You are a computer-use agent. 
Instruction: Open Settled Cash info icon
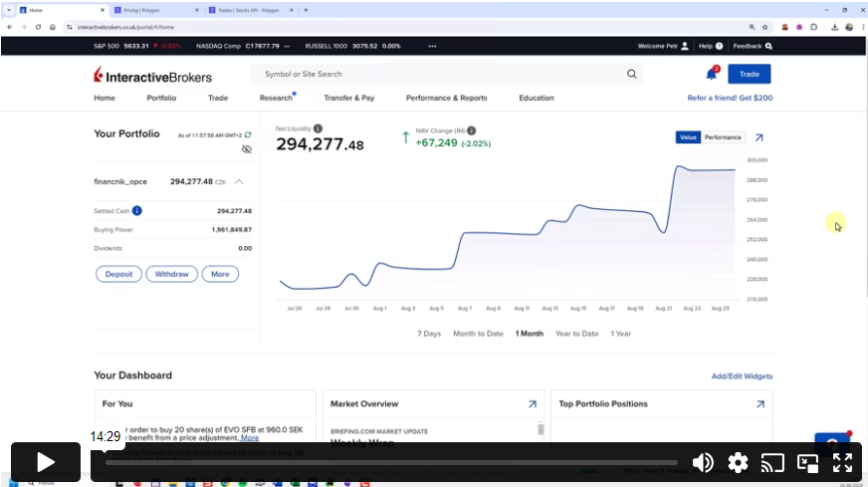tap(137, 211)
